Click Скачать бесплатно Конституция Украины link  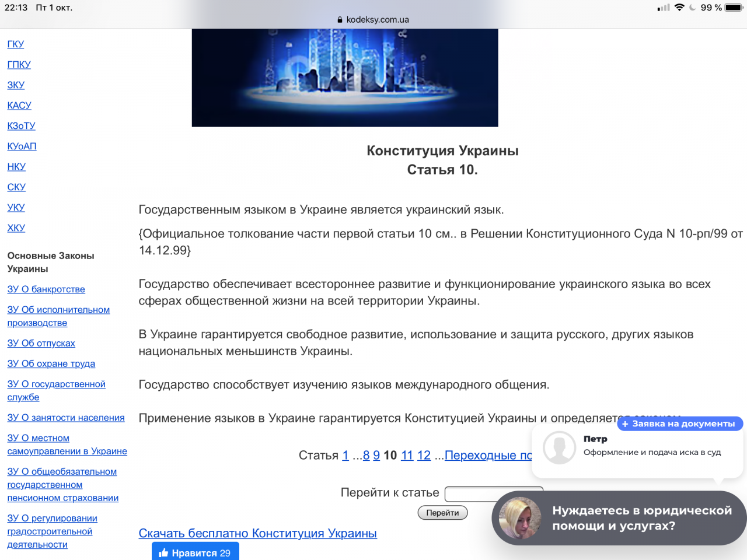[x=257, y=533]
